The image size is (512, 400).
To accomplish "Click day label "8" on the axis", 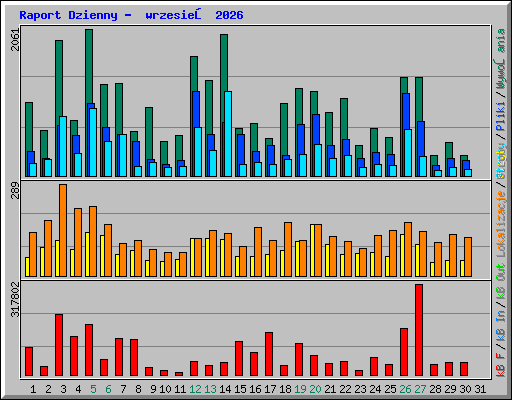I will pyautogui.click(x=138, y=389).
